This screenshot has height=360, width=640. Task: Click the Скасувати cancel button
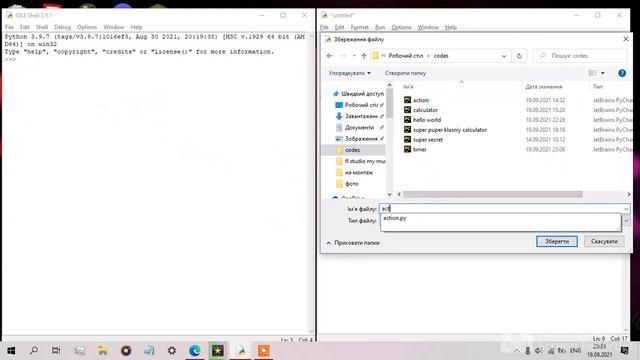click(x=604, y=241)
